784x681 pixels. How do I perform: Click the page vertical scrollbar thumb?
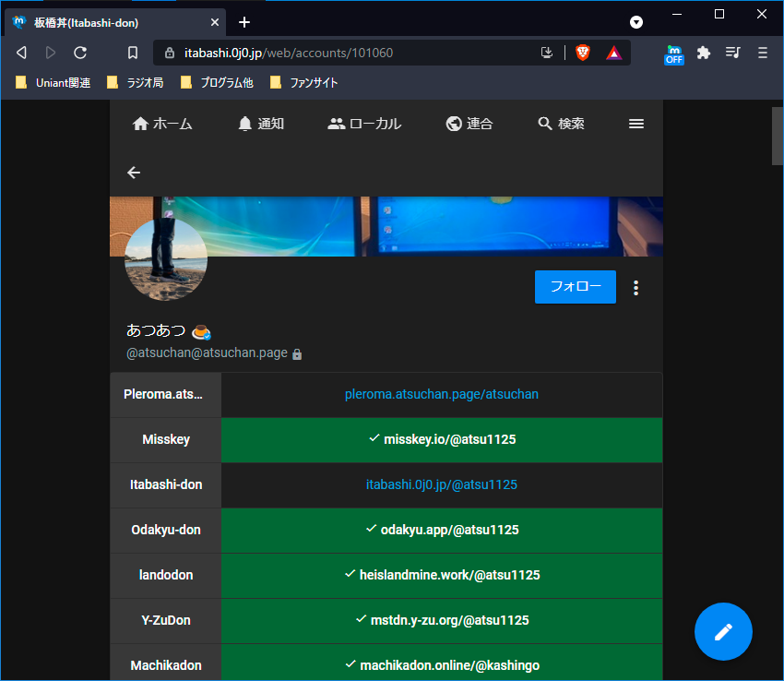777,136
